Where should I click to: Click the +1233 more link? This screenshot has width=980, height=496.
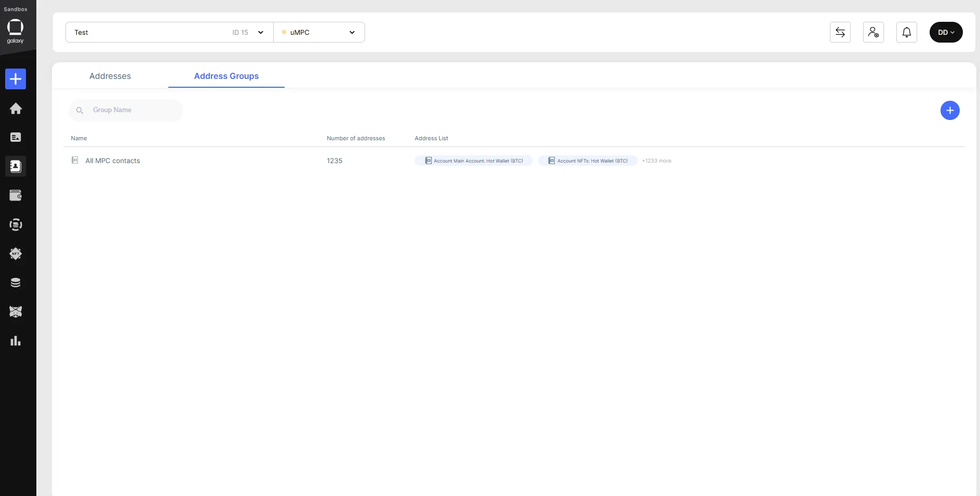pos(656,161)
